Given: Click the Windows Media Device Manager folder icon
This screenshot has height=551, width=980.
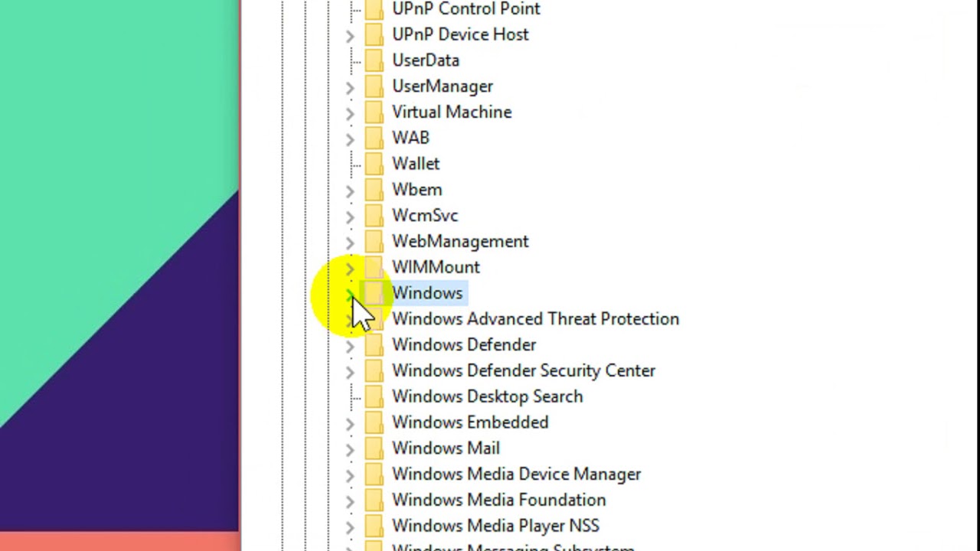Looking at the screenshot, I should [x=374, y=474].
